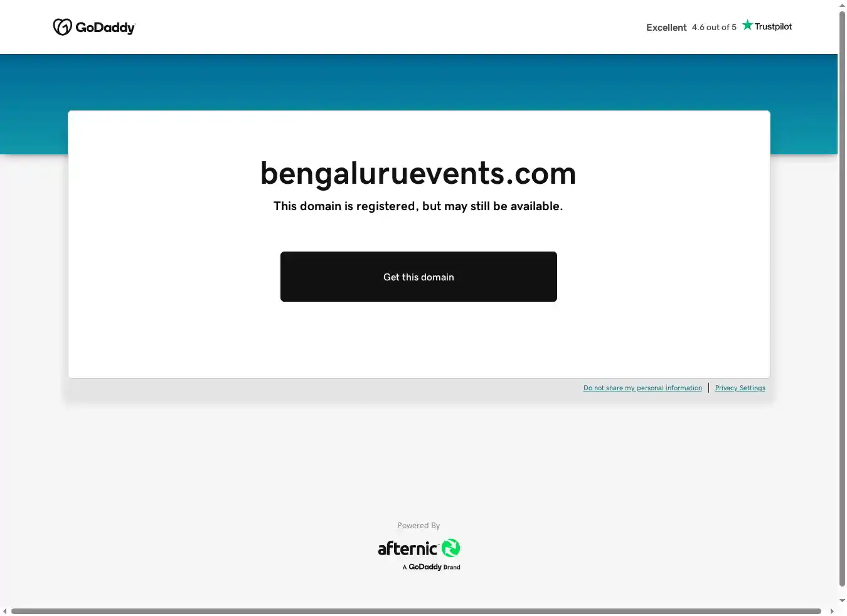Click the Get this domain button
The image size is (847, 616).
pos(418,277)
